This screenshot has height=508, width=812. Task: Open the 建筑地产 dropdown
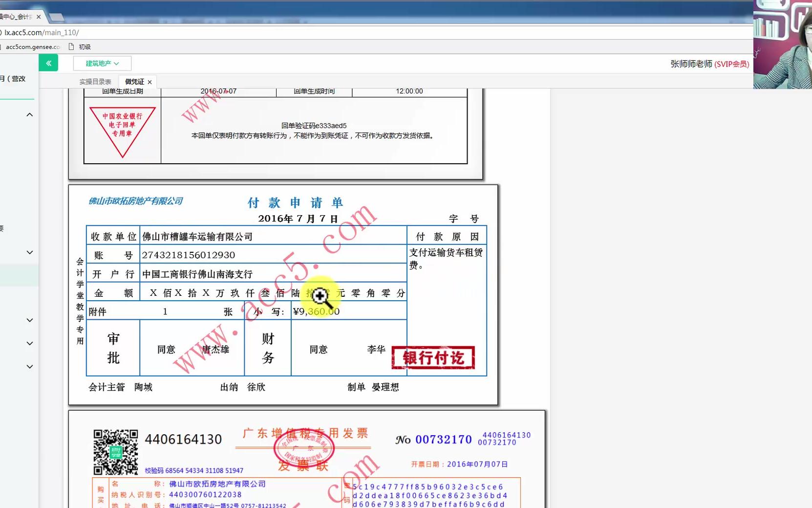coord(102,63)
